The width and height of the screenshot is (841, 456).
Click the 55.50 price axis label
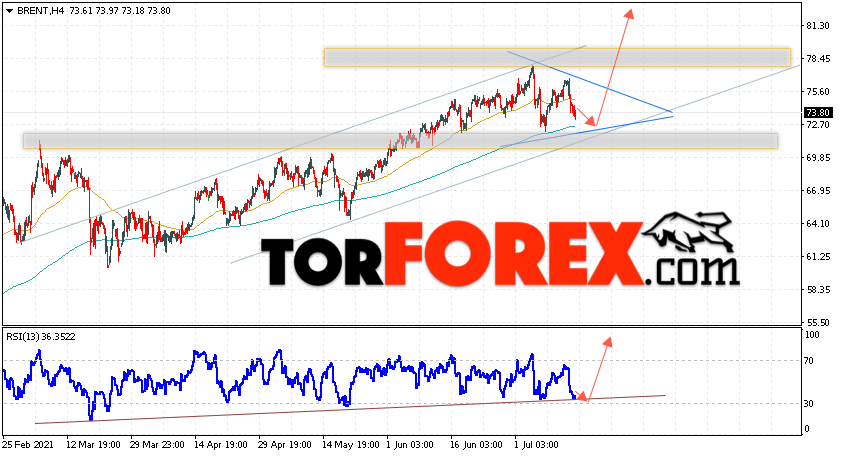click(817, 322)
